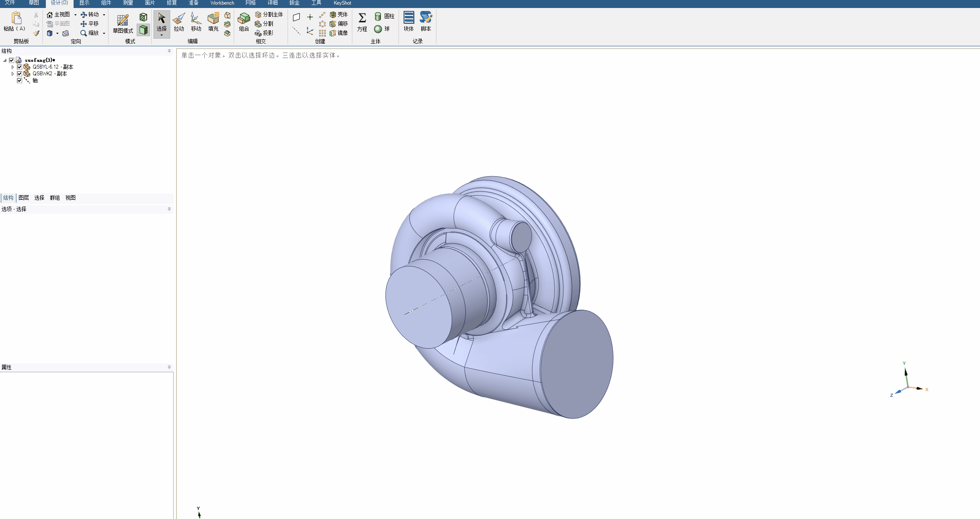This screenshot has height=519, width=980.
Task: Open the blue cube view style dropdown
Action: 57,33
